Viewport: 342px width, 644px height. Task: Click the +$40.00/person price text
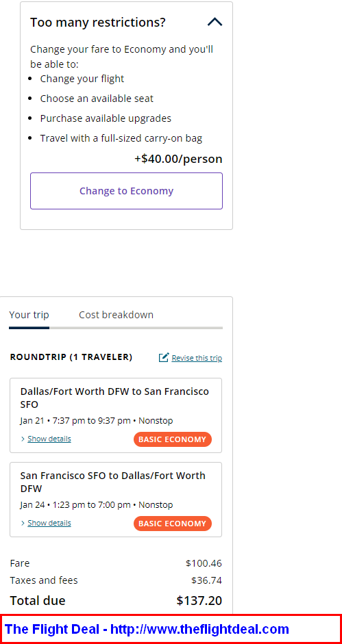click(178, 159)
